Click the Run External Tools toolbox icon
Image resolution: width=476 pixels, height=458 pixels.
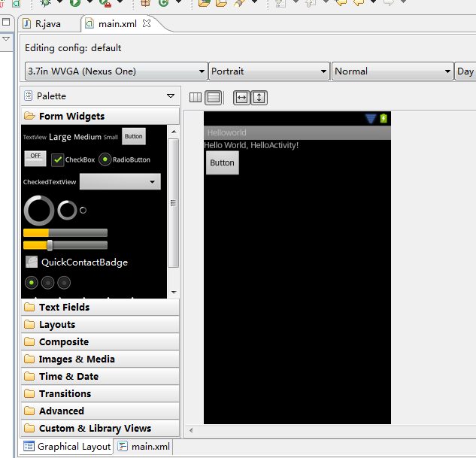click(x=105, y=2)
